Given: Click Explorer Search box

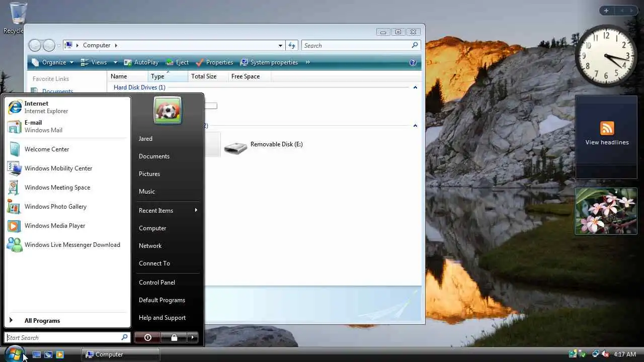Looking at the screenshot, I should point(361,45).
